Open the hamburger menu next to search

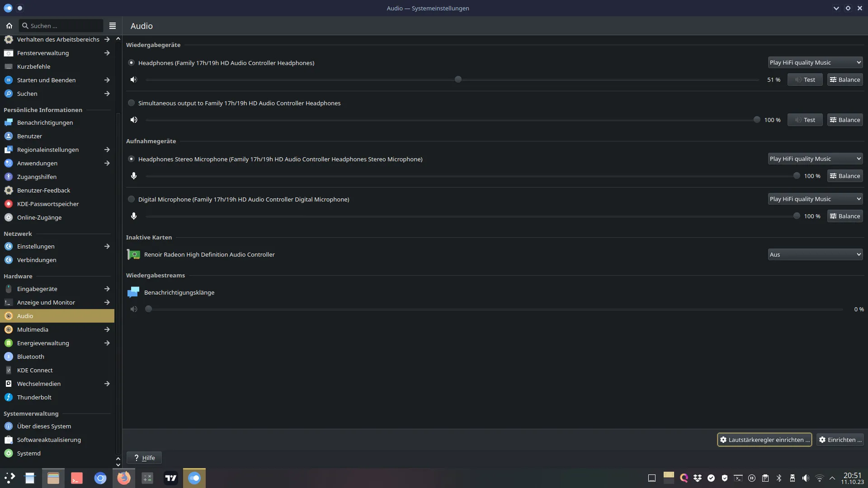[x=113, y=26]
